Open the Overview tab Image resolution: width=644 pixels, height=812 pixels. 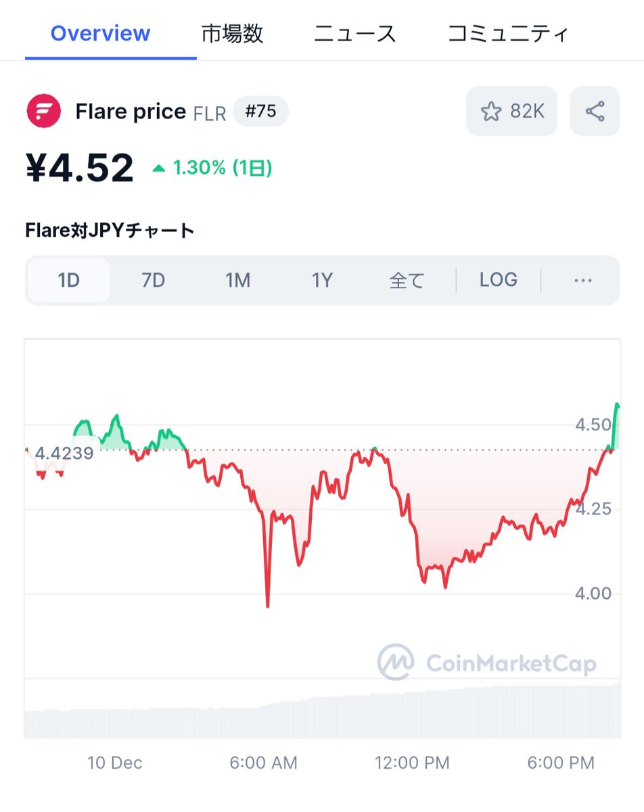100,33
